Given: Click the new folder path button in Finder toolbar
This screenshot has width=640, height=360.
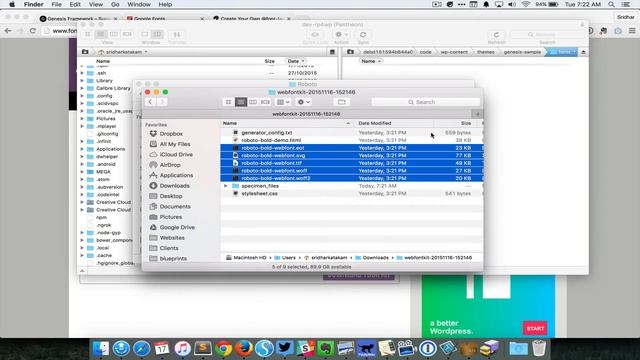Looking at the screenshot, I should [x=342, y=102].
